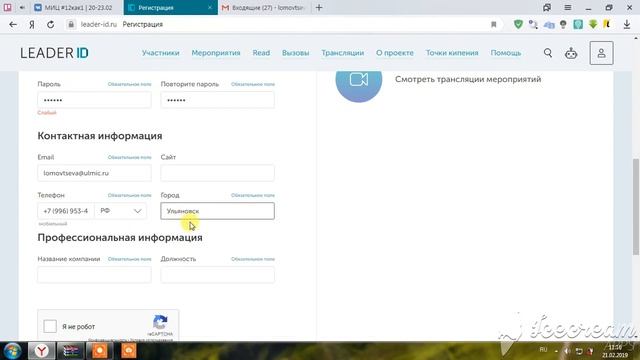Click the Пароль password field
This screenshot has width=640, height=360.
point(94,100)
